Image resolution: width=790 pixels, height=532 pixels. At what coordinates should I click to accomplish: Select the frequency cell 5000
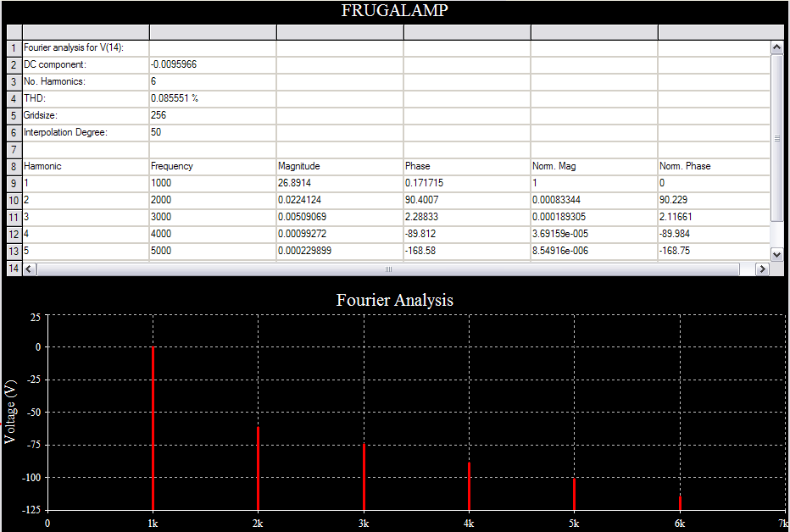click(x=213, y=251)
